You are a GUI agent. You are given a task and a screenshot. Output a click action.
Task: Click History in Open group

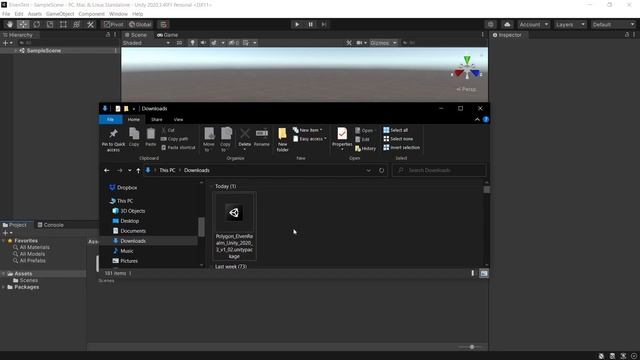pos(365,149)
